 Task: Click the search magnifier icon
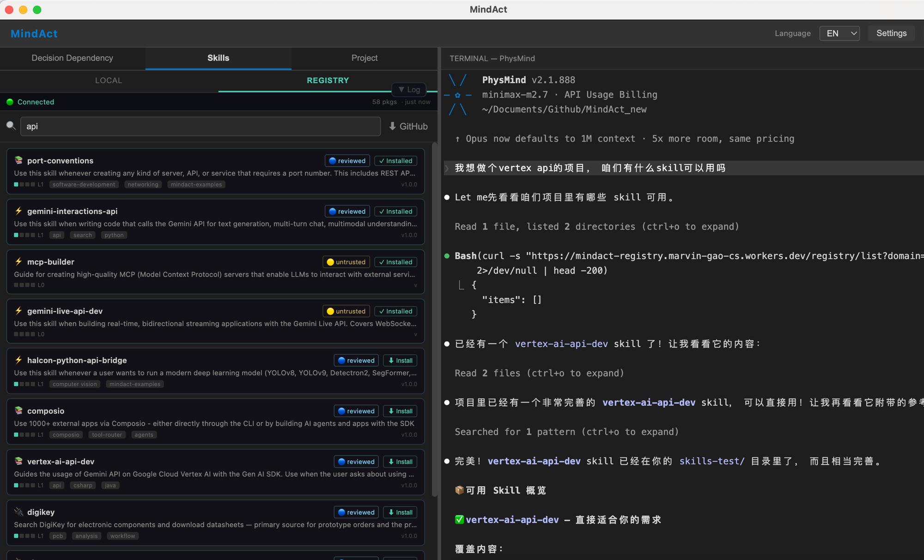click(x=11, y=126)
